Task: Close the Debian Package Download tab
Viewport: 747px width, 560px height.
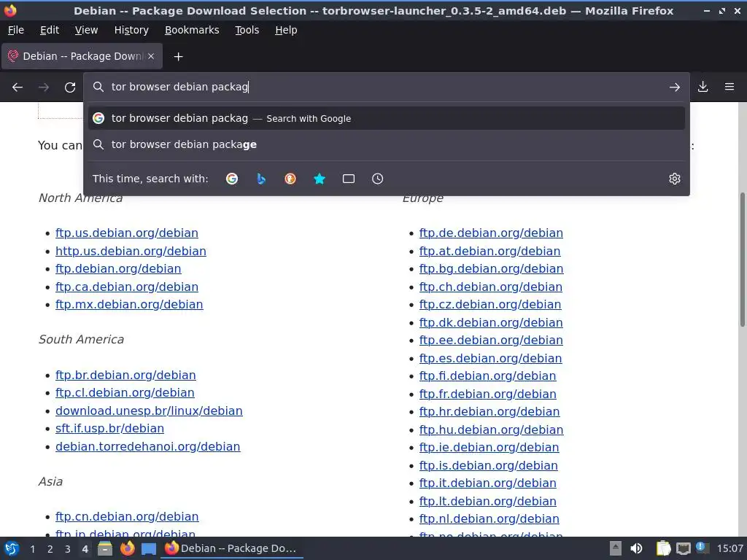Action: 151,56
